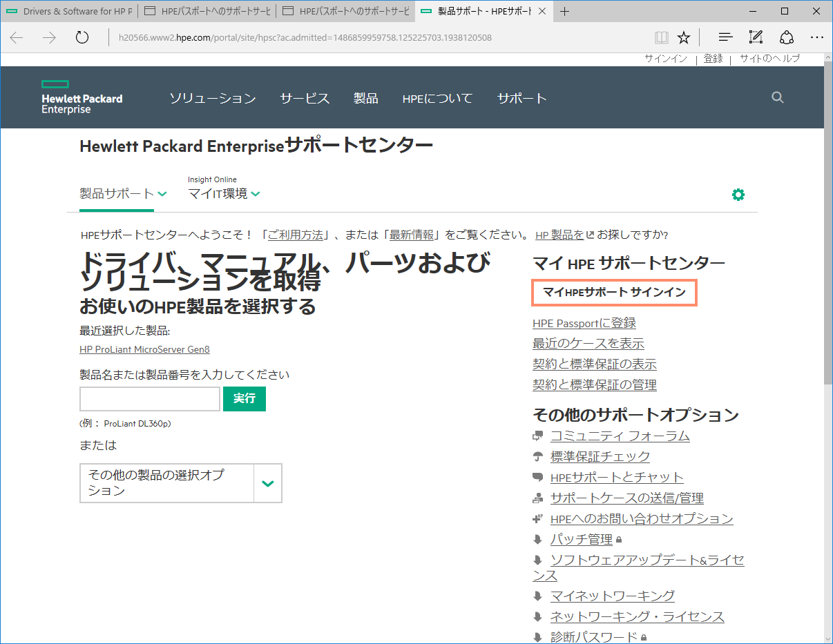The width and height of the screenshot is (833, 644).
Task: Click the 登録 link at top
Action: pyautogui.click(x=714, y=59)
